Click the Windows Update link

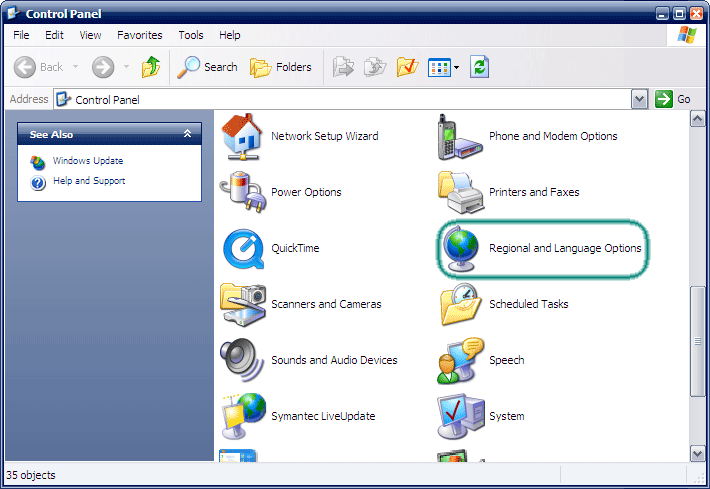[x=88, y=161]
